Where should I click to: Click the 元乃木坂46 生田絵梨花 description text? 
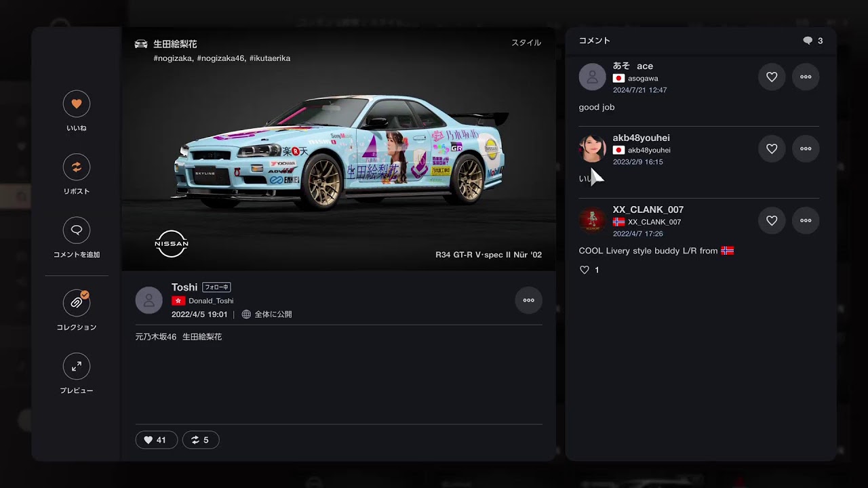178,337
